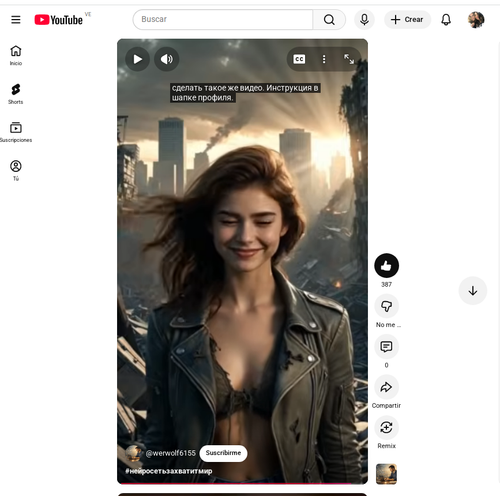This screenshot has height=496, width=500.
Task: Click the magnifier search button
Action: click(329, 19)
